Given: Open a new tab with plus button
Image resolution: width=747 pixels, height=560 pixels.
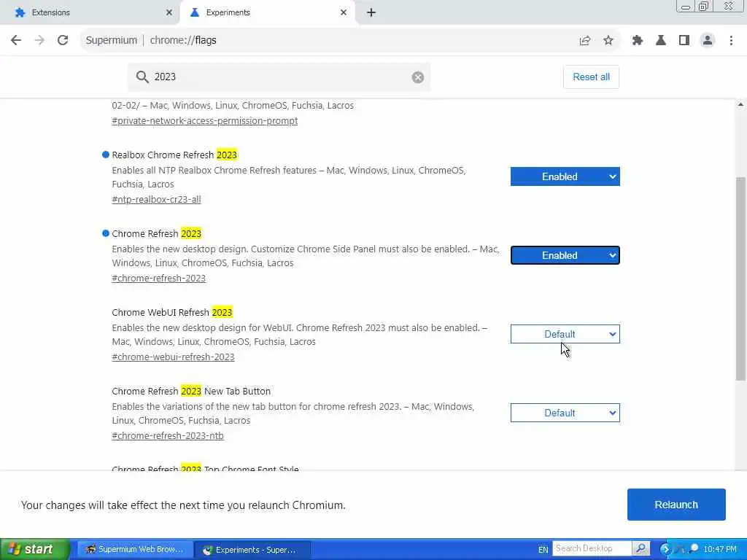Looking at the screenshot, I should pos(371,13).
